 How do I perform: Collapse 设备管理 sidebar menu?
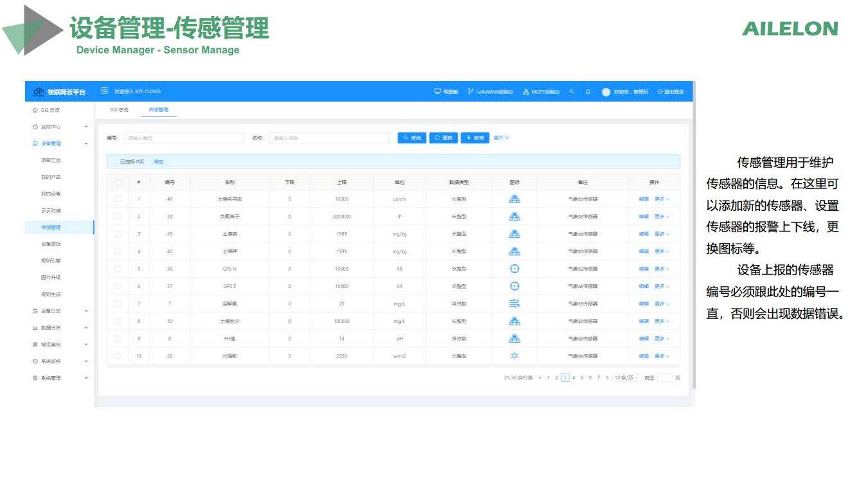pos(86,143)
